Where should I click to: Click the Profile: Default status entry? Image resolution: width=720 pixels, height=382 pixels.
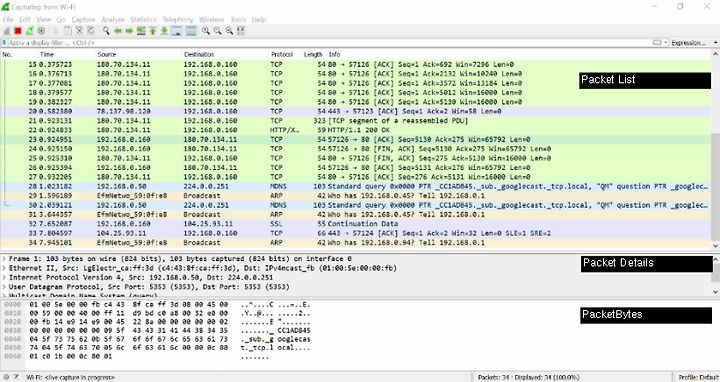(x=698, y=377)
